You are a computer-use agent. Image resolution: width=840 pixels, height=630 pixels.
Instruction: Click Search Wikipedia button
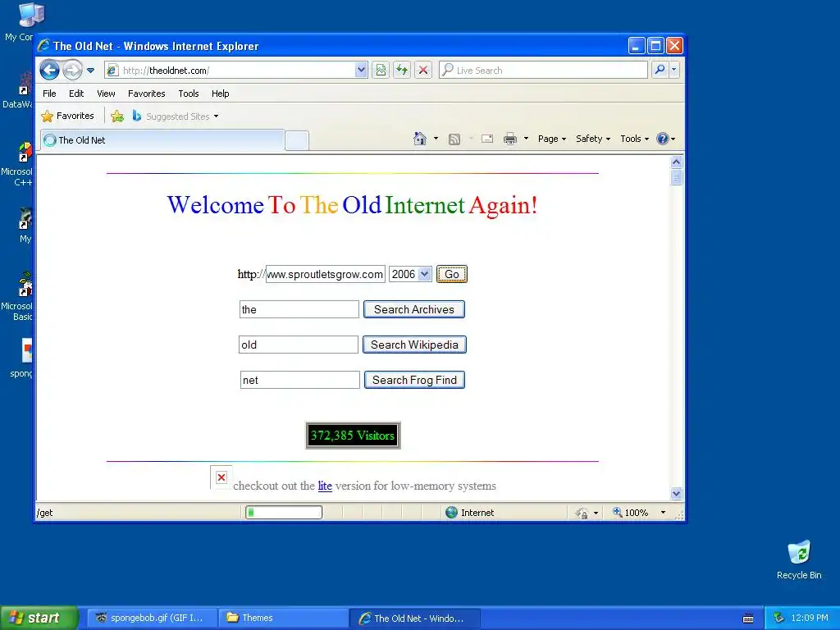tap(414, 345)
